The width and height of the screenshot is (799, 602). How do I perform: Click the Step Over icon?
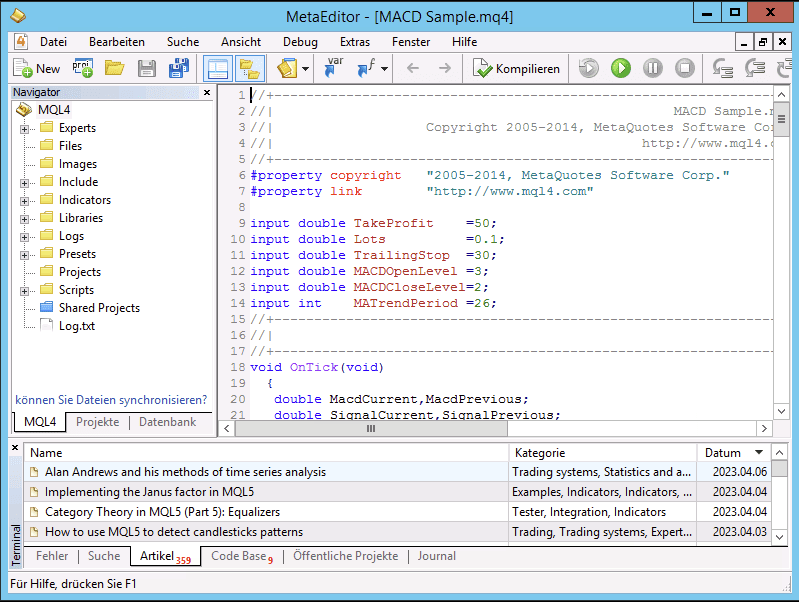[x=755, y=68]
